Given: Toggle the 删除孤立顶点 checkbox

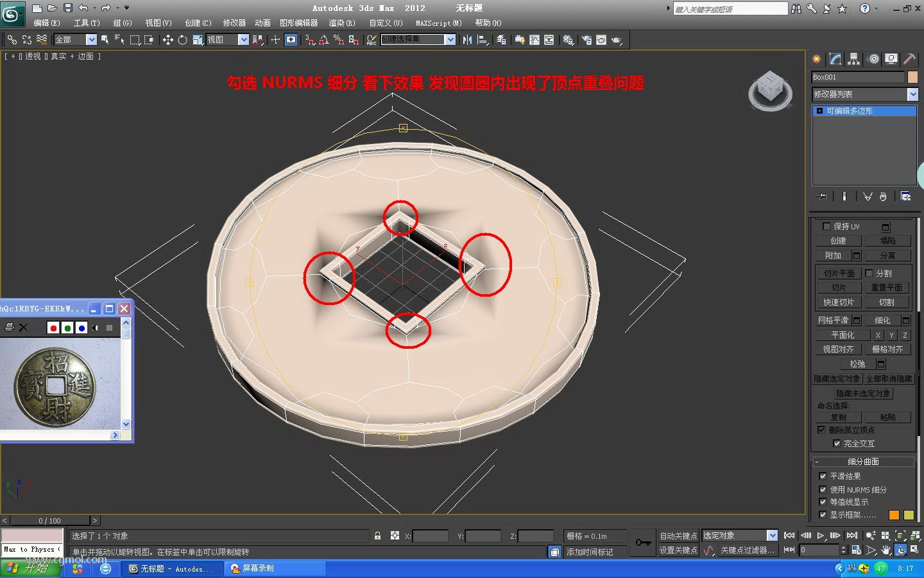Looking at the screenshot, I should click(x=821, y=430).
